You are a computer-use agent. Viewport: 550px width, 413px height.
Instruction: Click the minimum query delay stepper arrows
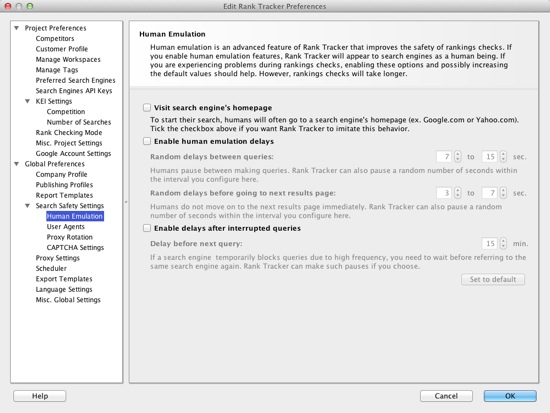coord(457,156)
